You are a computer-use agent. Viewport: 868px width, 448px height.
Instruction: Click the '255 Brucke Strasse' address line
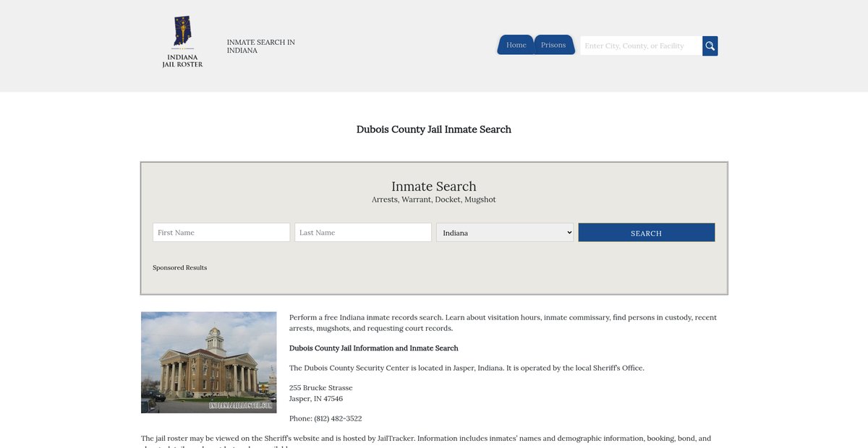321,388
